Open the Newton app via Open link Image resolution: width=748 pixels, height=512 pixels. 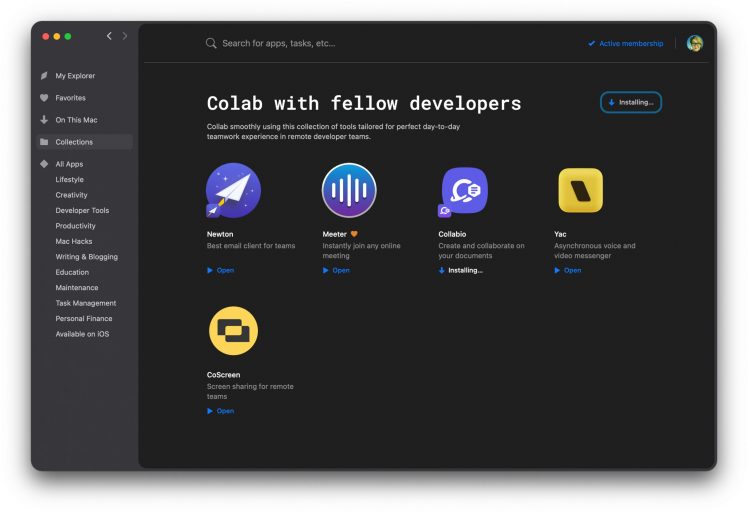click(x=224, y=270)
